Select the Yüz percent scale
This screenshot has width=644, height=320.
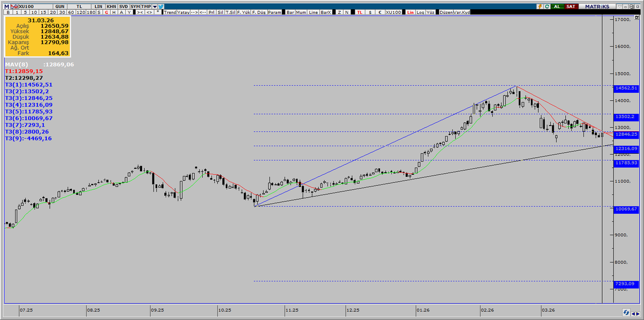tap(430, 12)
